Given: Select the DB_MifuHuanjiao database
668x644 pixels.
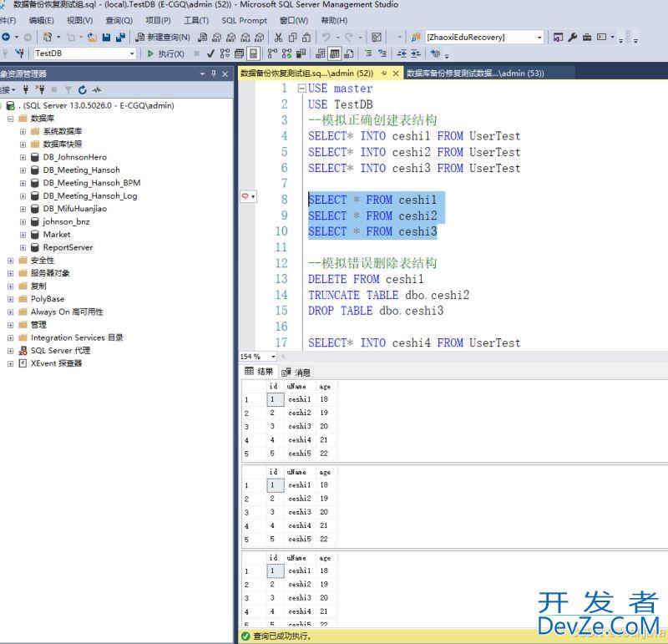Looking at the screenshot, I should point(75,209).
